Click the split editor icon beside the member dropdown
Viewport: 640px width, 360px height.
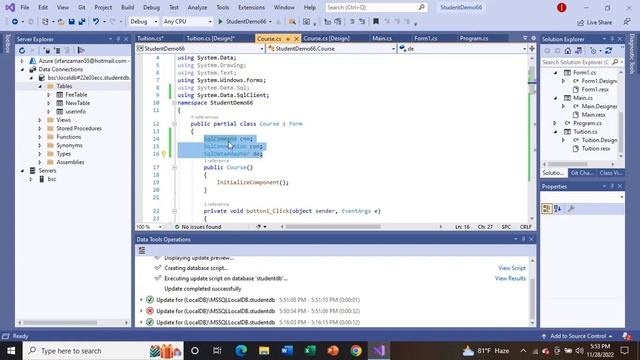click(532, 49)
